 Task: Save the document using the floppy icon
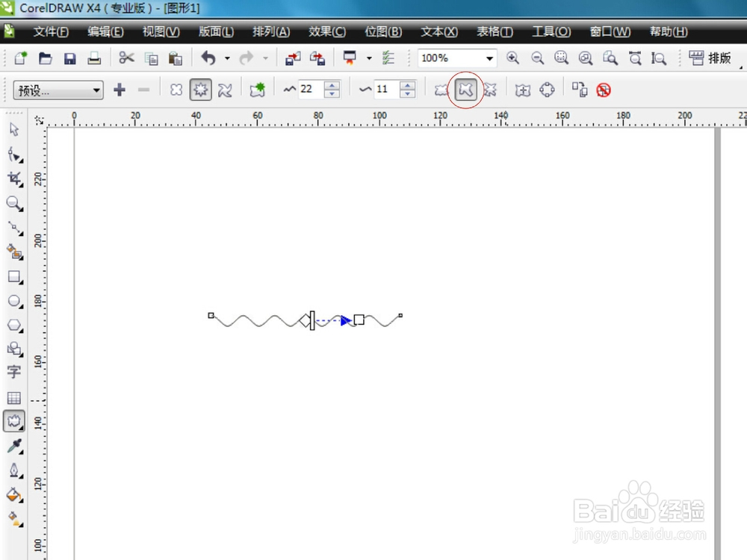tap(70, 58)
